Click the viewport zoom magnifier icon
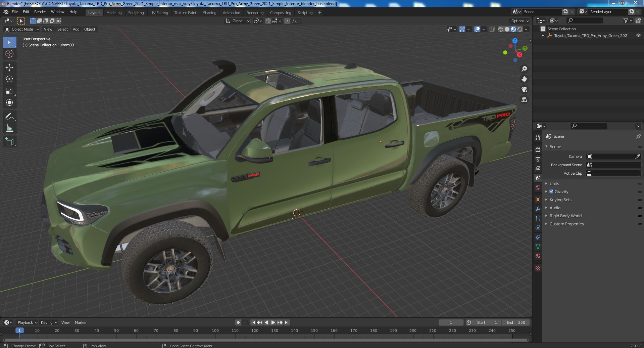Image resolution: width=644 pixels, height=348 pixels. [524, 69]
